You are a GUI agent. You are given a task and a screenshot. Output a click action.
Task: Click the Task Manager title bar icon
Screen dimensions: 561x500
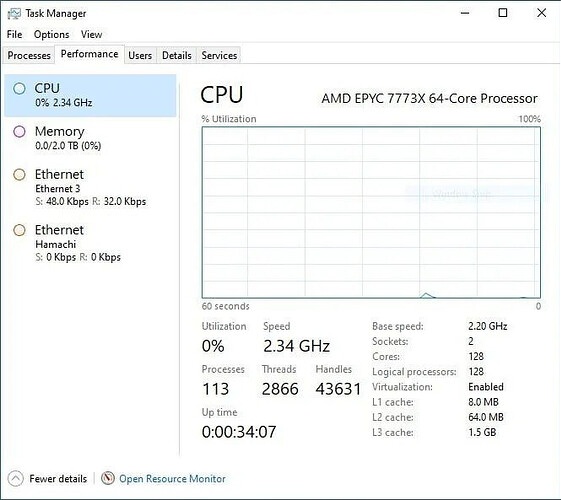14,14
